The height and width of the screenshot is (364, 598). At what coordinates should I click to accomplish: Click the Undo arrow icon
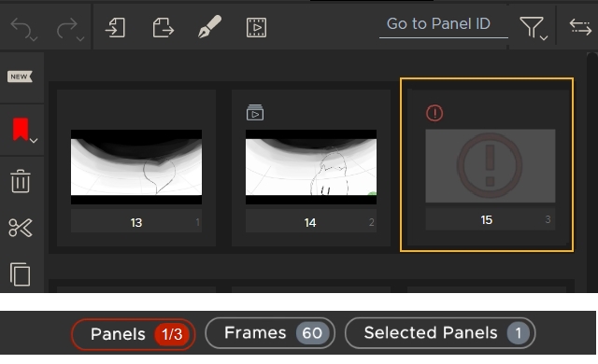pos(21,28)
